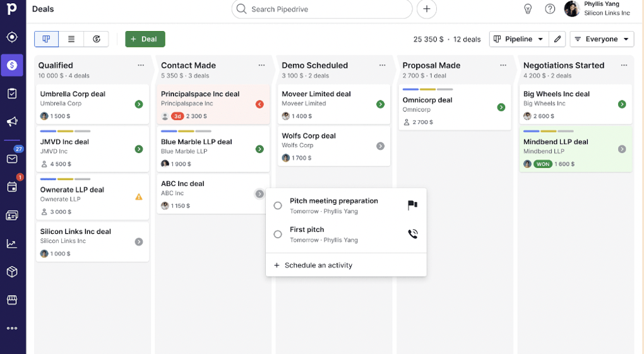644x354 pixels.
Task: Select Schedule an activity option
Action: point(318,265)
